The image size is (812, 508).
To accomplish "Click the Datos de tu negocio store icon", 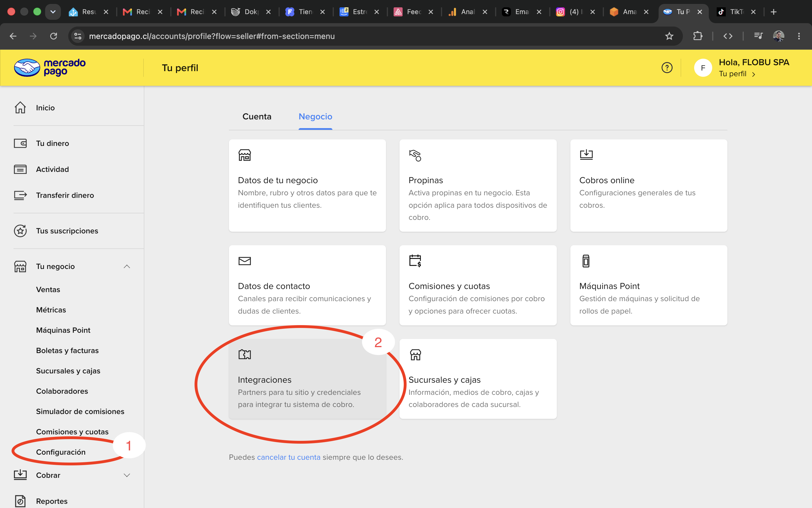I will tap(245, 155).
